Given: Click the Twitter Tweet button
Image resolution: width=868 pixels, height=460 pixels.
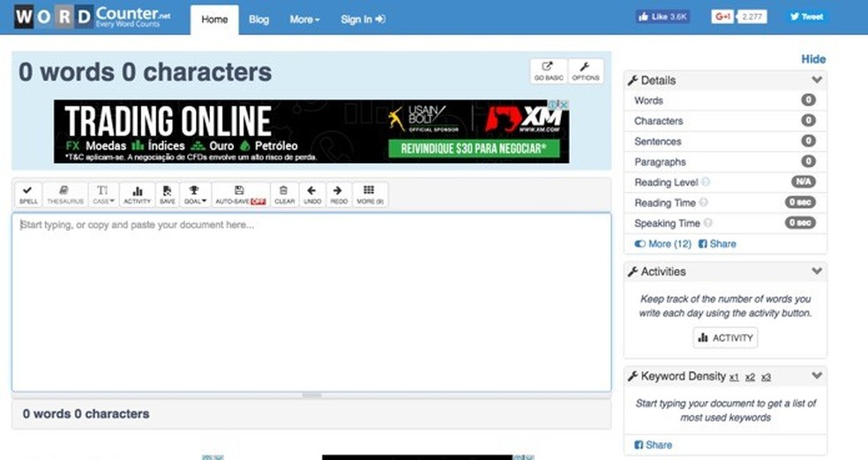Looking at the screenshot, I should click(x=806, y=17).
